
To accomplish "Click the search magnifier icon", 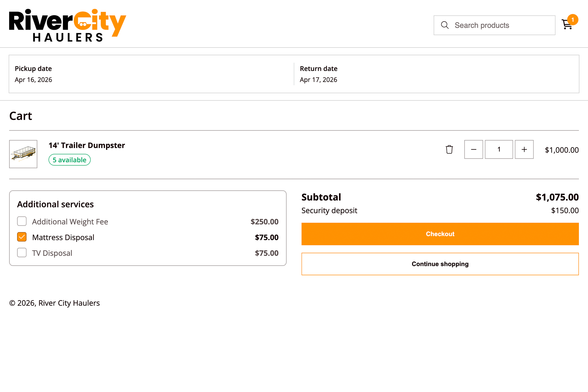I will [x=445, y=25].
